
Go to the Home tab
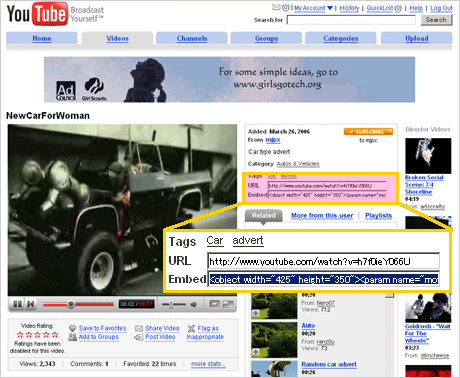42,38
